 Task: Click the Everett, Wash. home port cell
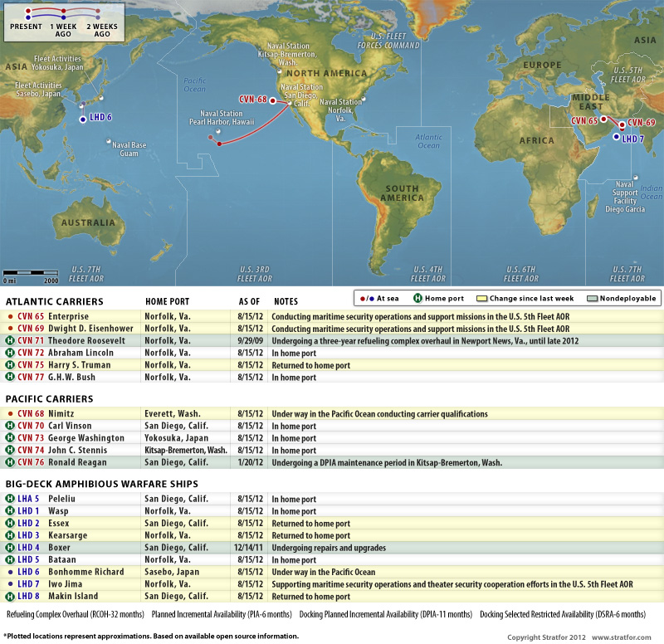(173, 413)
